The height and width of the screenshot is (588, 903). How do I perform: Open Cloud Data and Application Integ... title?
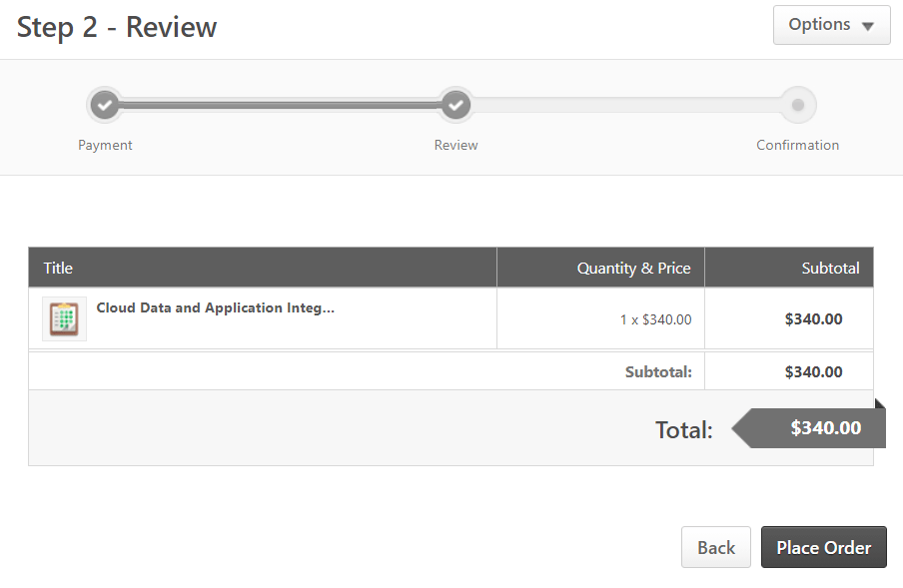[x=216, y=307]
